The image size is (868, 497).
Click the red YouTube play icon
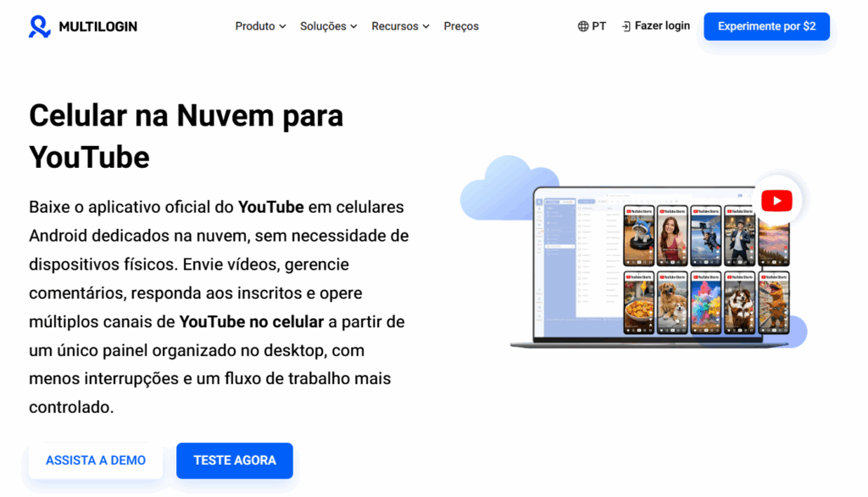pyautogui.click(x=776, y=200)
